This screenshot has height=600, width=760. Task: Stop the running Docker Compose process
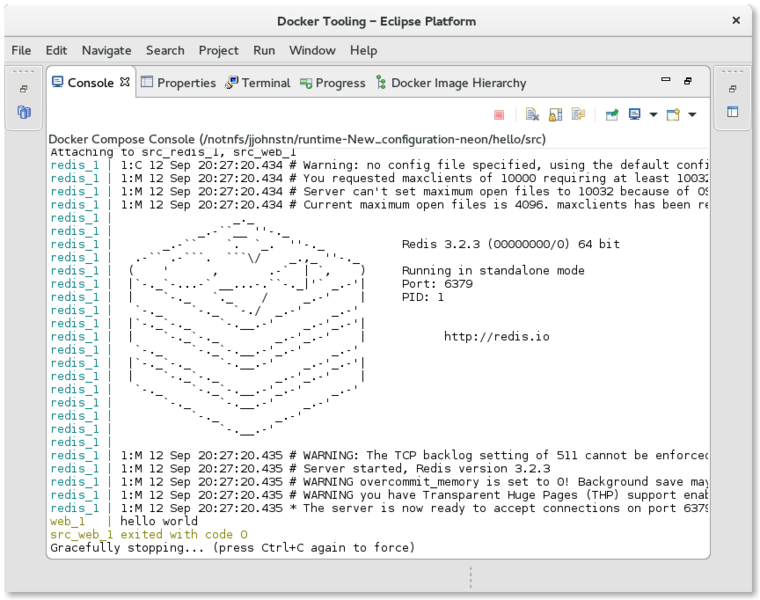(499, 115)
